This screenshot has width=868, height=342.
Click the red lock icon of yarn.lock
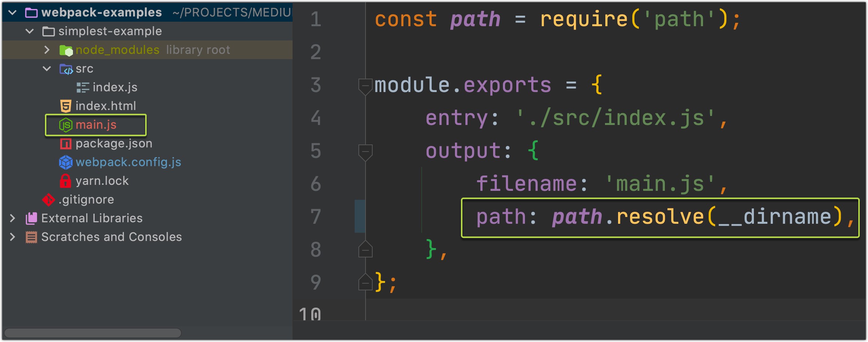[65, 181]
